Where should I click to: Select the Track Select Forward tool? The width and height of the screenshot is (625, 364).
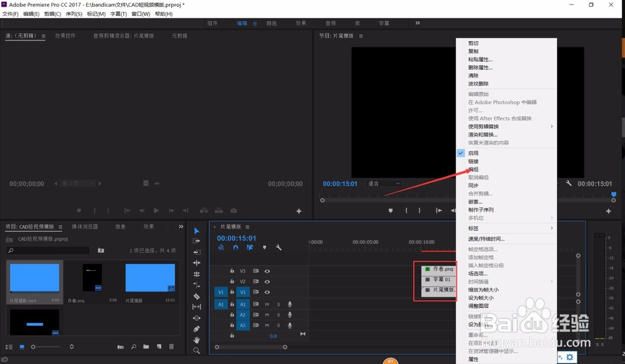pos(196,240)
